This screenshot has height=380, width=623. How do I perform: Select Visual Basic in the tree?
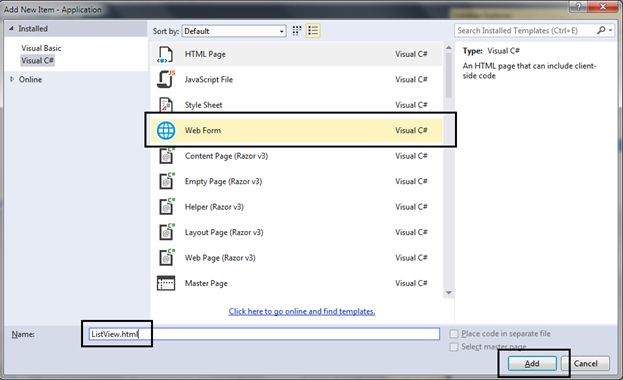(x=41, y=48)
